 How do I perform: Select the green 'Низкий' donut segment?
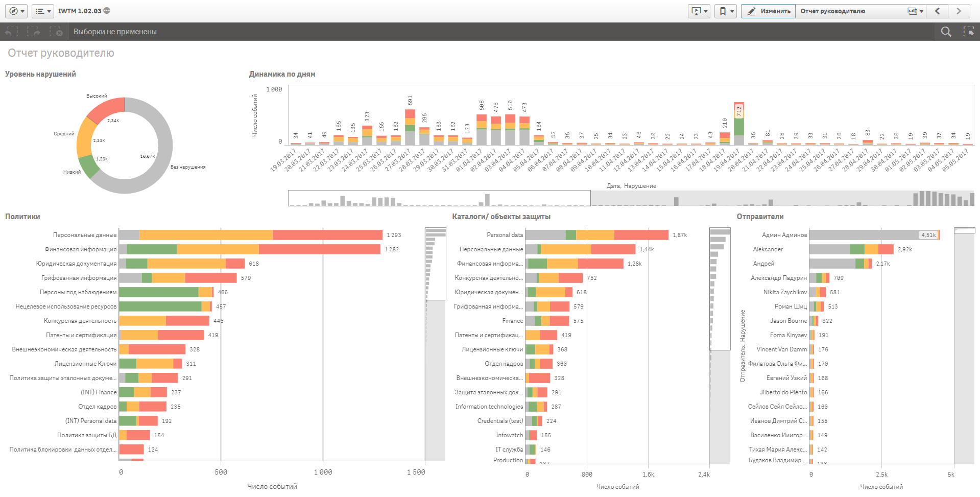coord(89,166)
